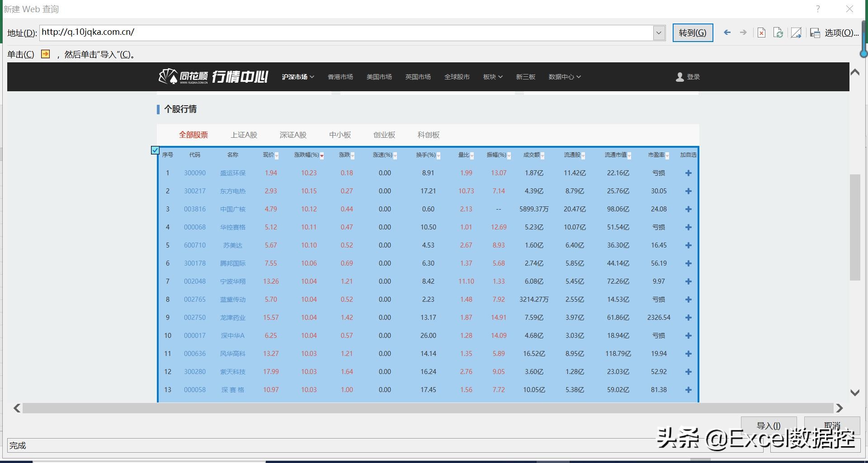Click the address URL input field
This screenshot has height=463, width=868.
pos(347,33)
